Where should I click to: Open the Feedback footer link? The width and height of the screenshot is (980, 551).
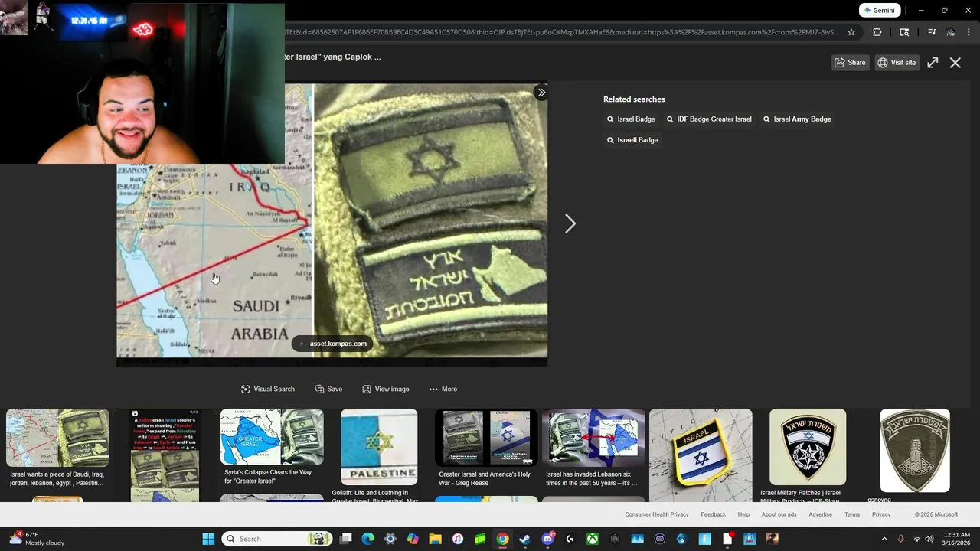point(713,514)
